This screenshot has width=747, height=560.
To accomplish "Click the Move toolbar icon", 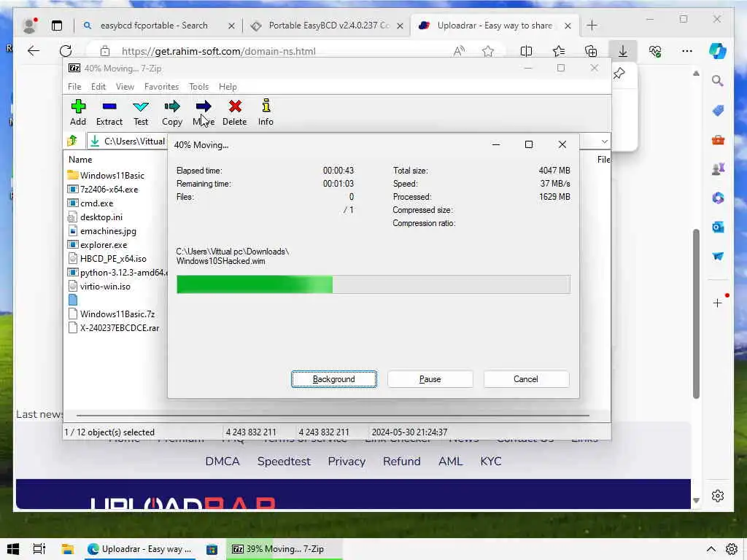I will click(204, 112).
